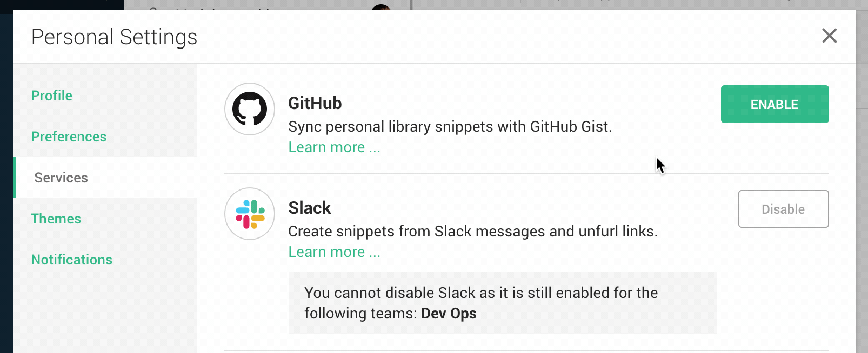Close the Personal Settings dialog
This screenshot has height=353, width=868.
829,36
